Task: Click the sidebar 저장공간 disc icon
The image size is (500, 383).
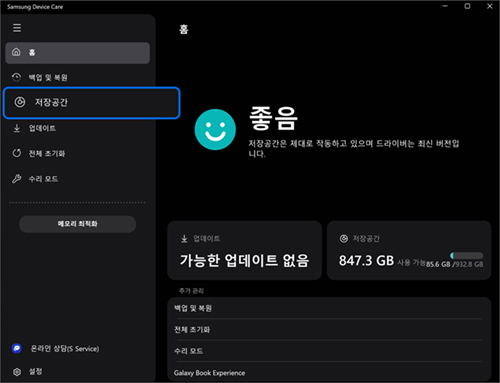Action: point(20,102)
